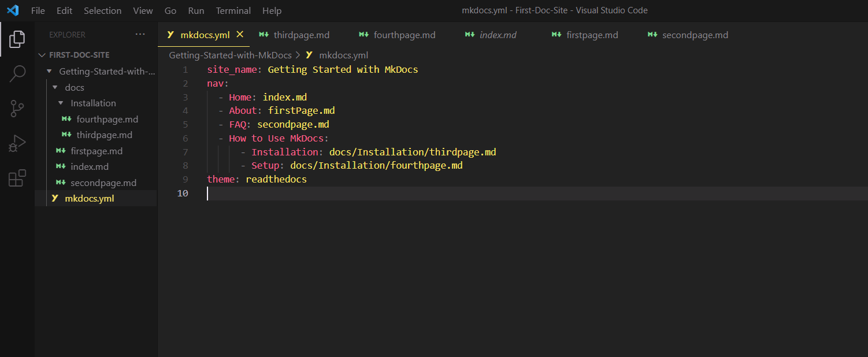Open the Extensions view icon
The height and width of the screenshot is (357, 868).
point(17,178)
